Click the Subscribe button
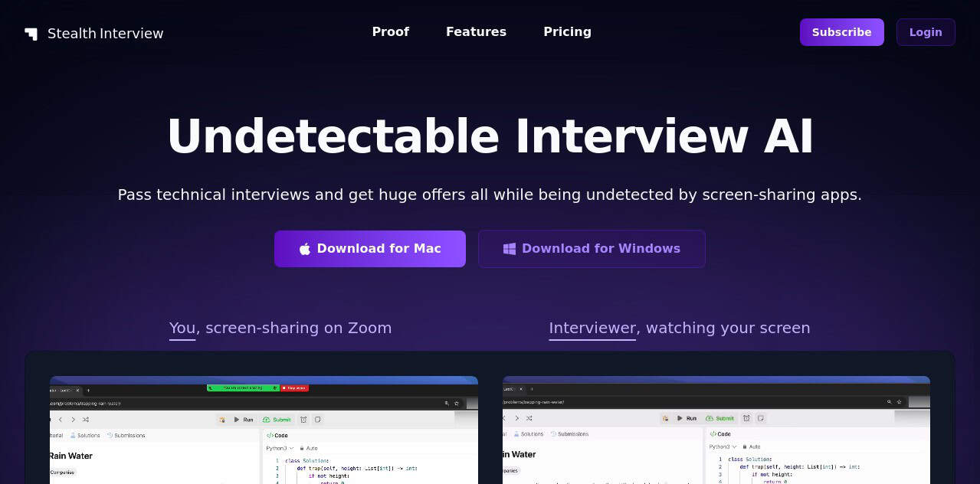Image resolution: width=980 pixels, height=484 pixels. (841, 32)
